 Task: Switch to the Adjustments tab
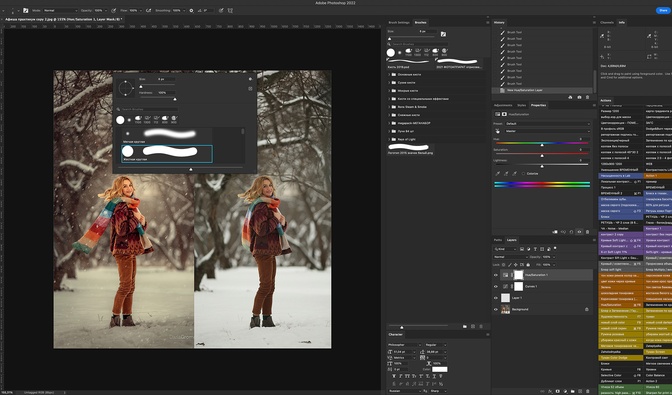coord(503,105)
